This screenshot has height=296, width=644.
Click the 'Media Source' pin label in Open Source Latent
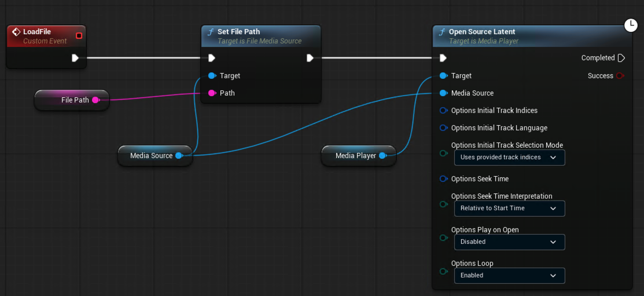click(472, 93)
